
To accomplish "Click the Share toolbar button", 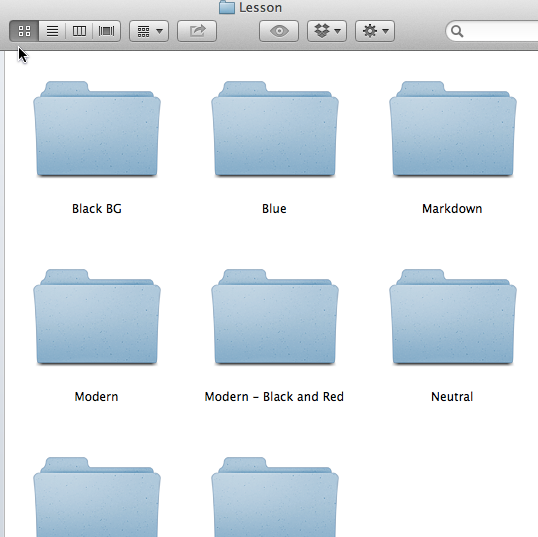I will pos(197,31).
